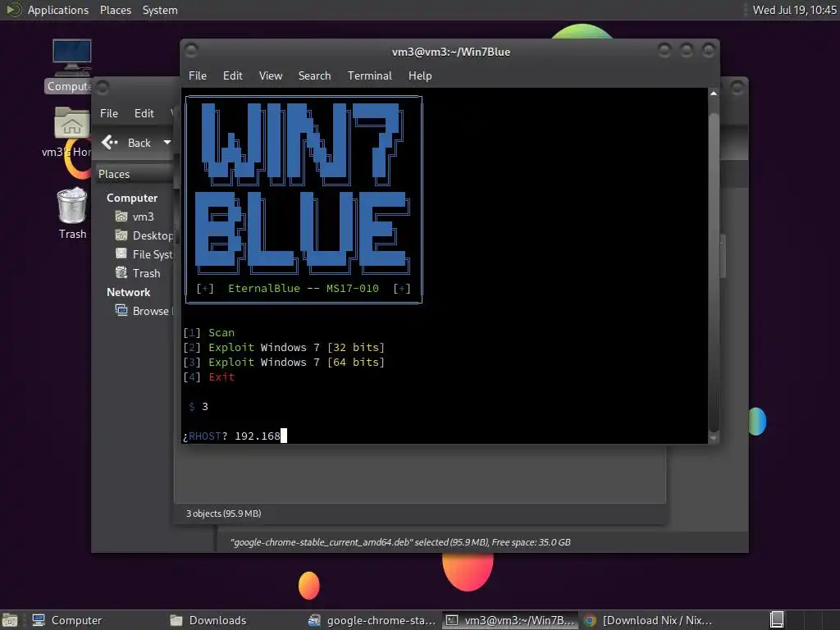
Task: Open the System menu in the top panel
Action: [160, 10]
